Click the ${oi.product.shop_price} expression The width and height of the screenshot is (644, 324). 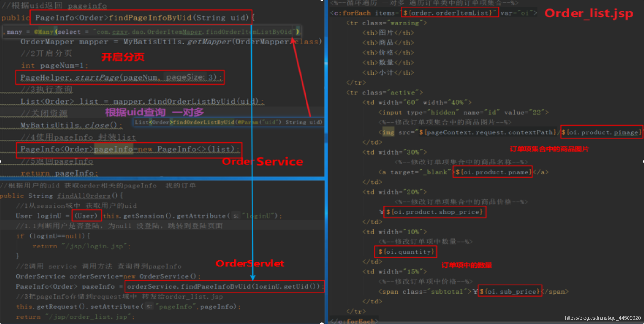pyautogui.click(x=435, y=212)
